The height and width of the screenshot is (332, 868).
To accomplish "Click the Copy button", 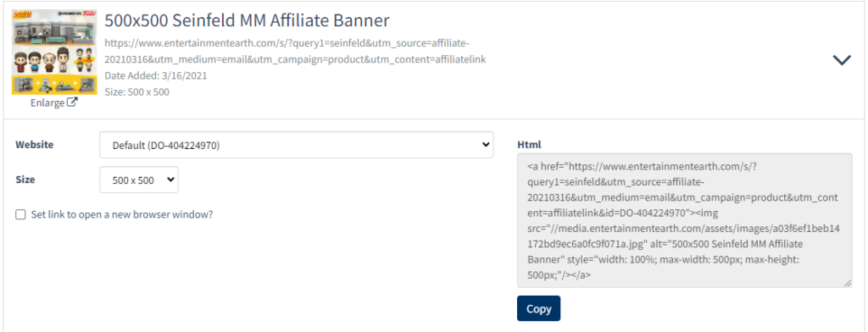I will point(538,309).
